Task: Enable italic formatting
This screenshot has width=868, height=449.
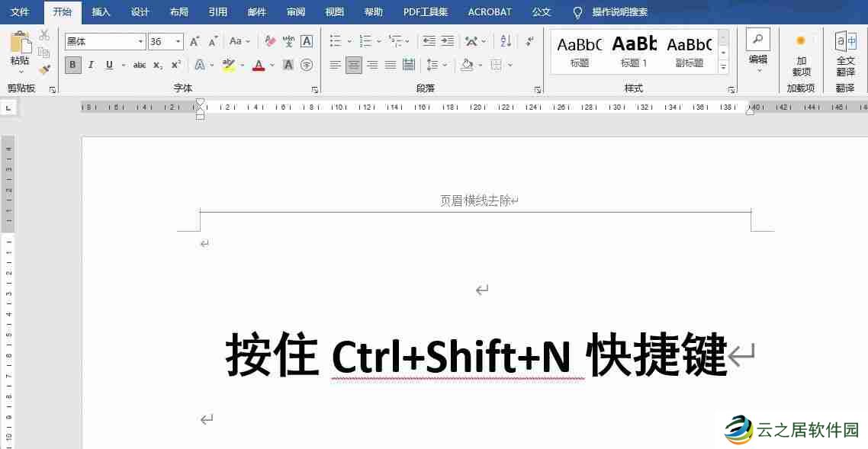Action: click(x=92, y=65)
